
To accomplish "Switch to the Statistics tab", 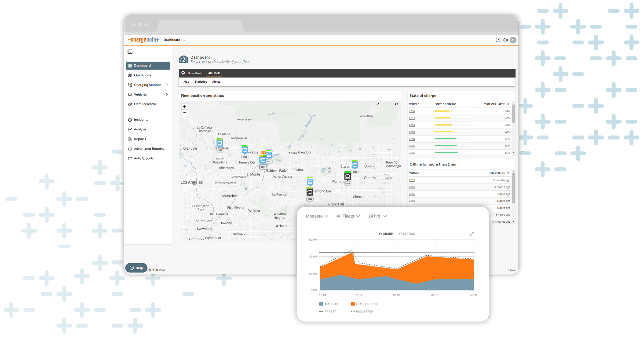I will [201, 82].
